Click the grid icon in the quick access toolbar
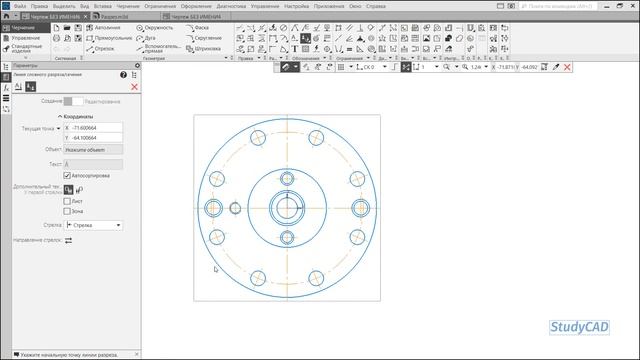This screenshot has height=360, width=640. tap(341, 67)
